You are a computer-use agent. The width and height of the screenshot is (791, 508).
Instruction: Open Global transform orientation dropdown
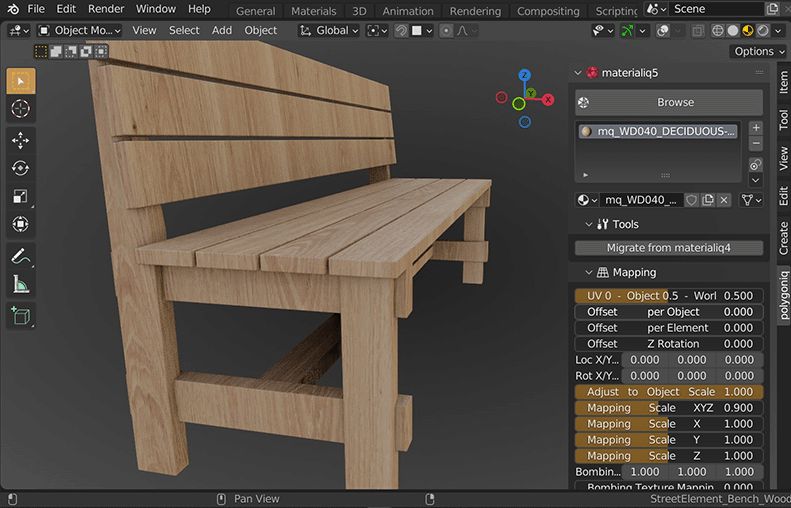click(328, 31)
